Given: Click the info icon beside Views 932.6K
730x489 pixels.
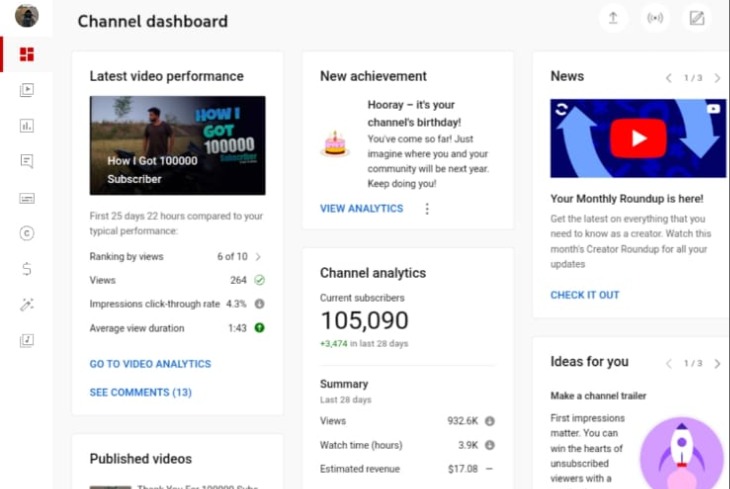Looking at the screenshot, I should pyautogui.click(x=489, y=421).
